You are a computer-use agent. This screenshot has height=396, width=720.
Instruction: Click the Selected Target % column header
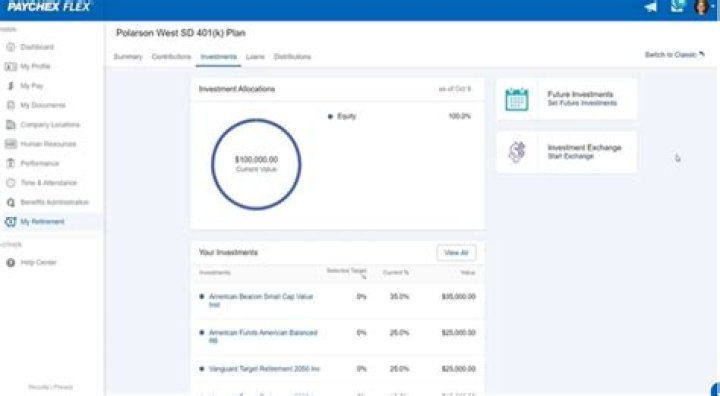346,273
